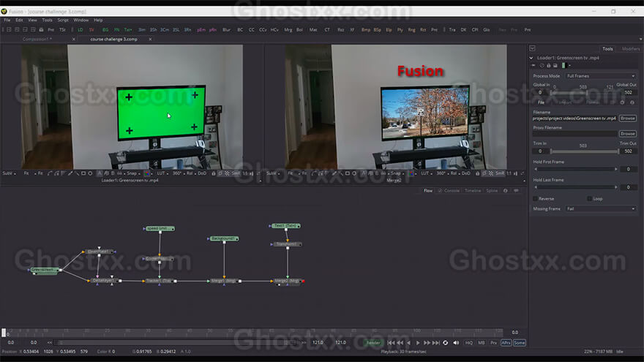
Task: Click the green Render button
Action: [373, 343]
